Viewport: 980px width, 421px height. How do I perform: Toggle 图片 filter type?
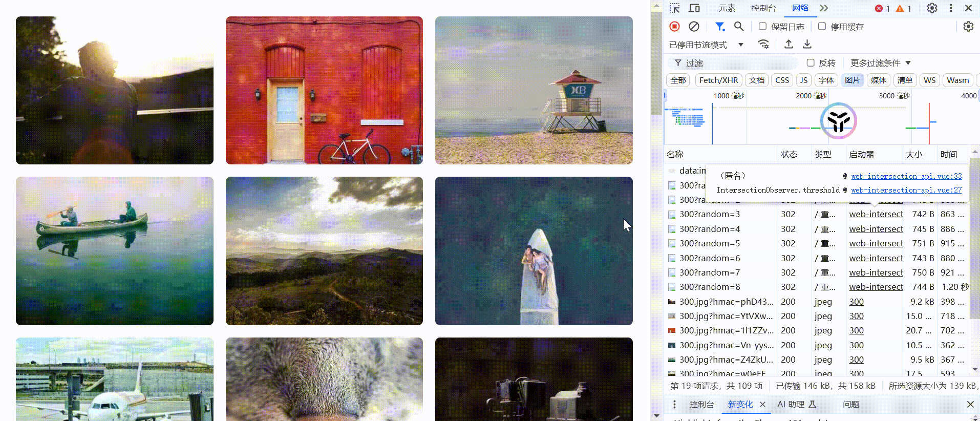tap(853, 80)
